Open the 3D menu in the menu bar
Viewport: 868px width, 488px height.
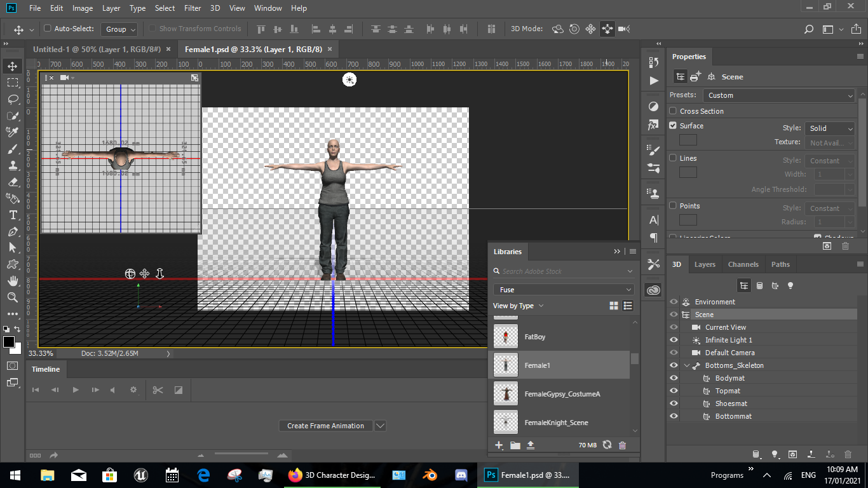pos(214,8)
